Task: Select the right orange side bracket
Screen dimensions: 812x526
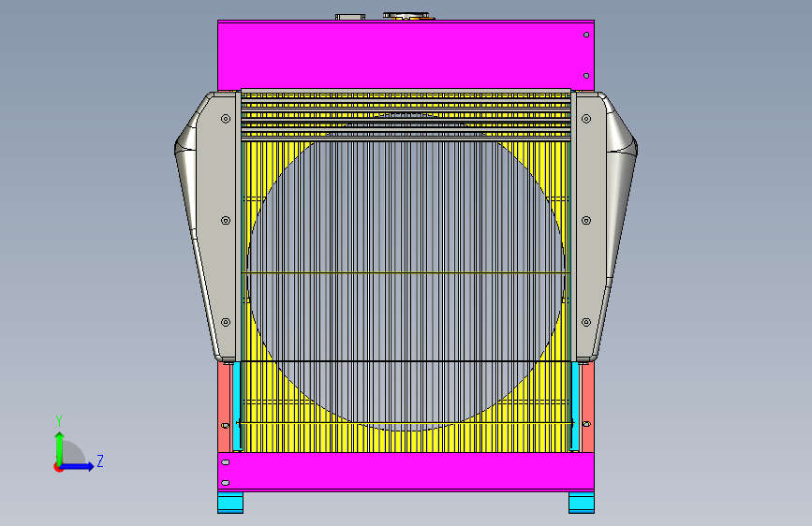Action: tap(587, 407)
